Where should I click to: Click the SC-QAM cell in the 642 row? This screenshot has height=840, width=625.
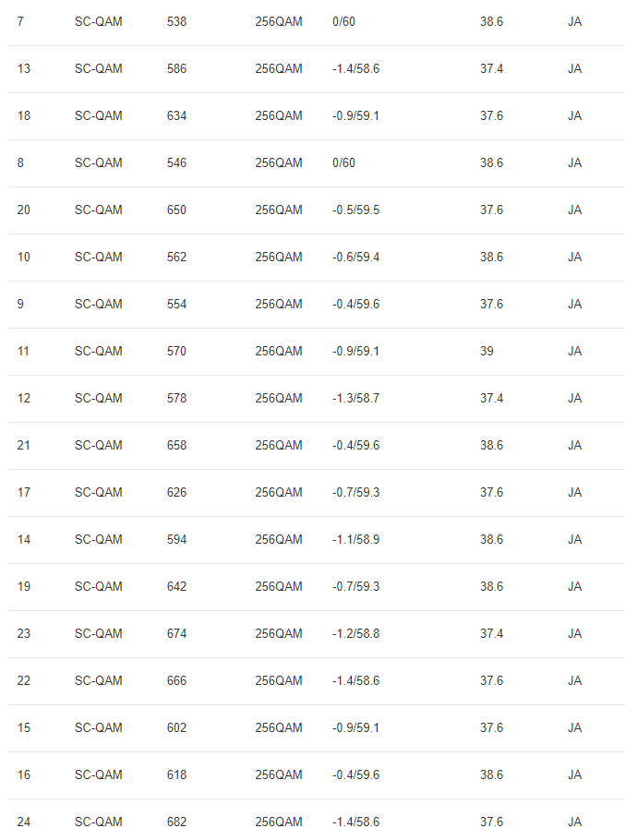(98, 586)
